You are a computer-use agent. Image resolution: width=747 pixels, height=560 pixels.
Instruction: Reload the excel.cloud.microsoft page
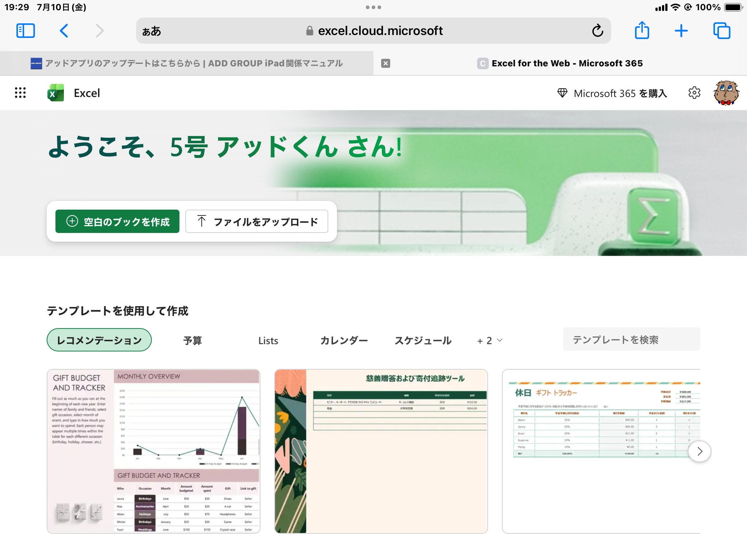click(597, 31)
